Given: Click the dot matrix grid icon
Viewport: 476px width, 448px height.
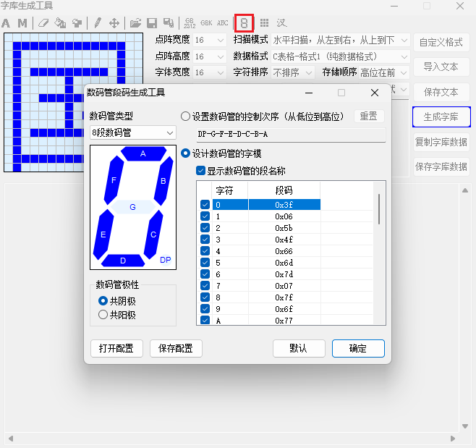Looking at the screenshot, I should tap(265, 23).
